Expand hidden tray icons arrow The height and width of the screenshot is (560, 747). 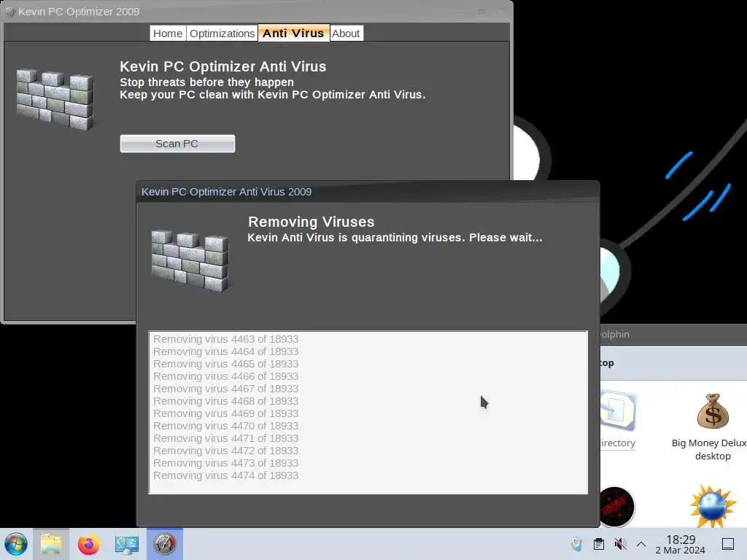click(641, 544)
